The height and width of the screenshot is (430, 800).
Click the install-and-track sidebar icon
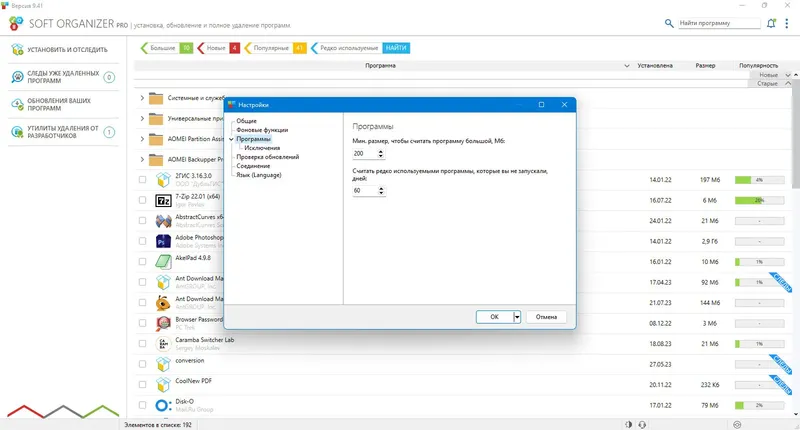pos(17,49)
